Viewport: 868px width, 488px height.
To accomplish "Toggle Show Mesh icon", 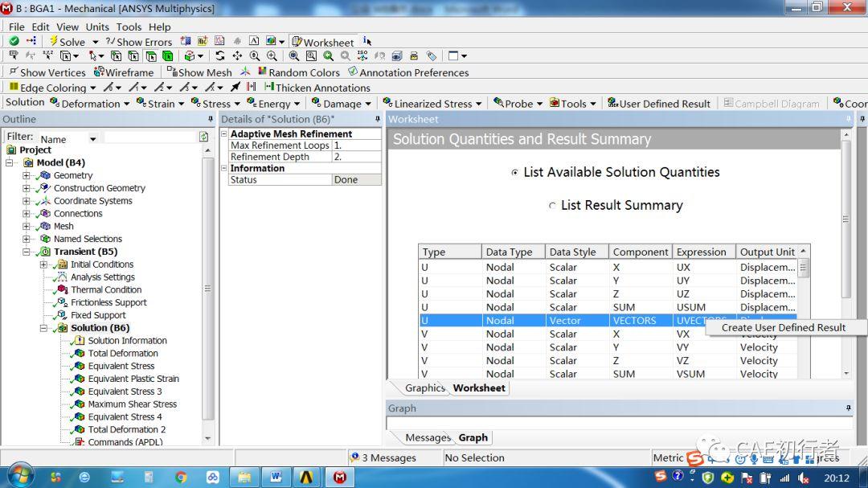I will click(172, 72).
